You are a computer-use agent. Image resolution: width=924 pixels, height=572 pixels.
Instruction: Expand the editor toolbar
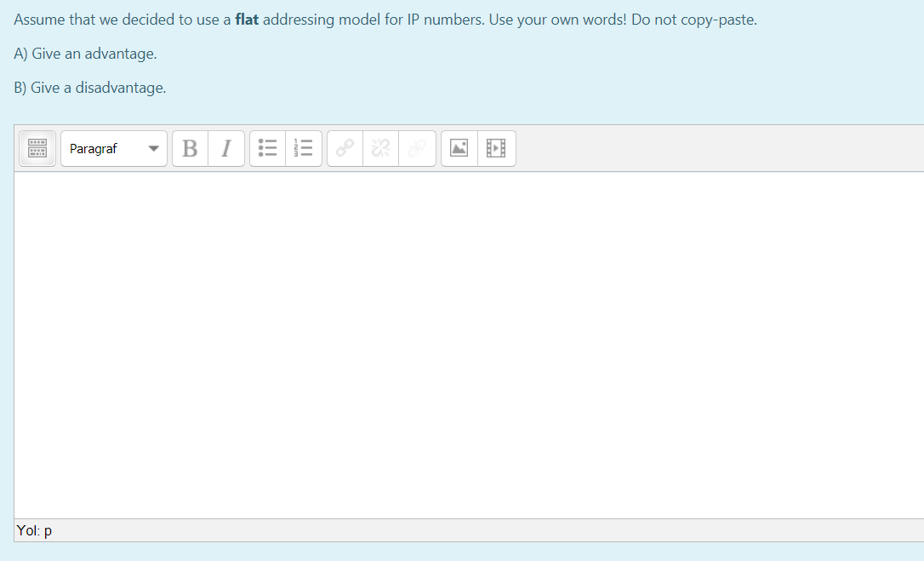[x=37, y=148]
